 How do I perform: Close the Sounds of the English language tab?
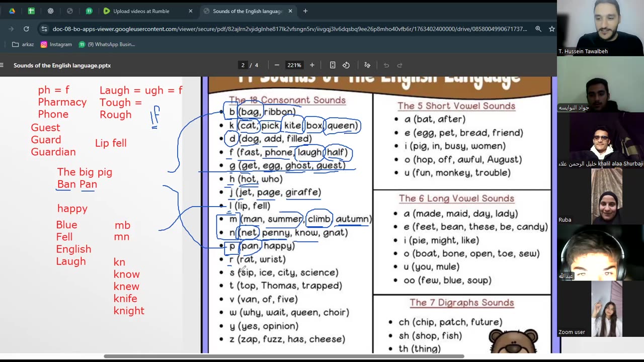[290, 11]
